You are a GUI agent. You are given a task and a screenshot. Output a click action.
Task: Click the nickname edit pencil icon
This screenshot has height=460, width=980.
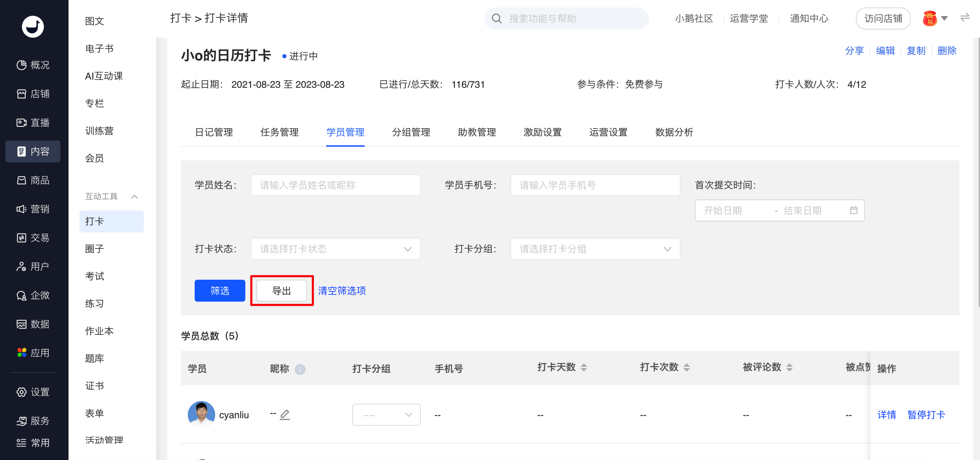tap(284, 414)
